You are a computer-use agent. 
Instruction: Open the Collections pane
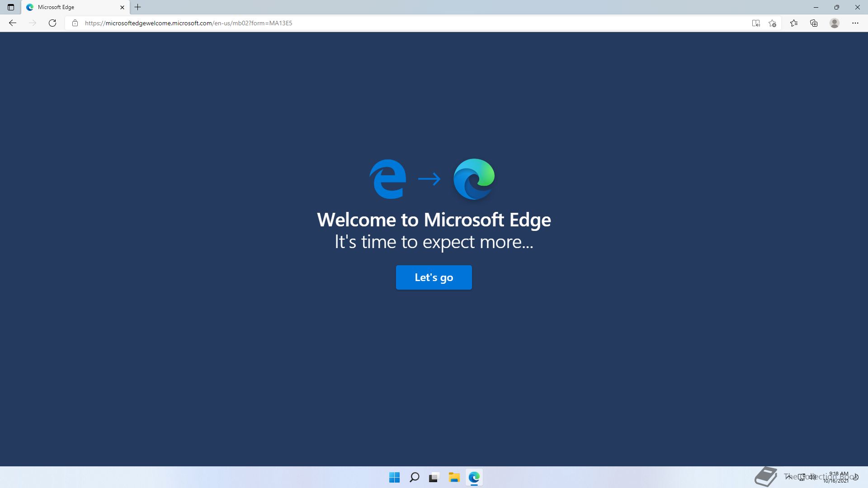click(814, 23)
